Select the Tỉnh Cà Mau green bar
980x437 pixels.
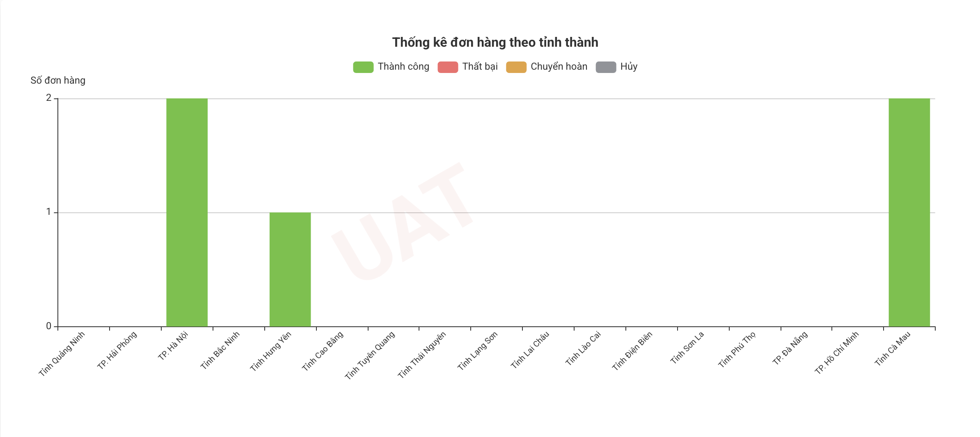(x=909, y=212)
